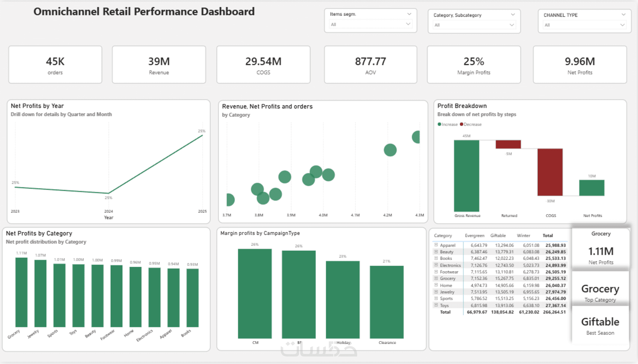Screen dimensions: 638x364
Task: Expand the Toys category row
Action: pyautogui.click(x=436, y=305)
